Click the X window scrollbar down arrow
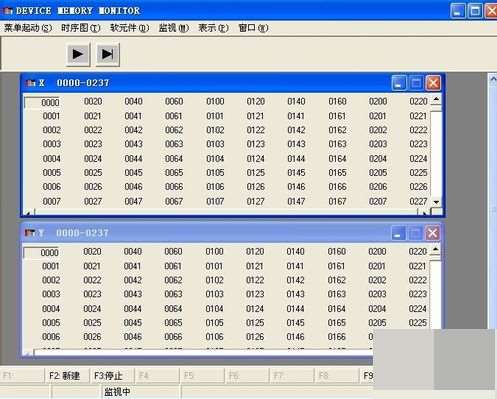This screenshot has width=497, height=399. point(436,202)
